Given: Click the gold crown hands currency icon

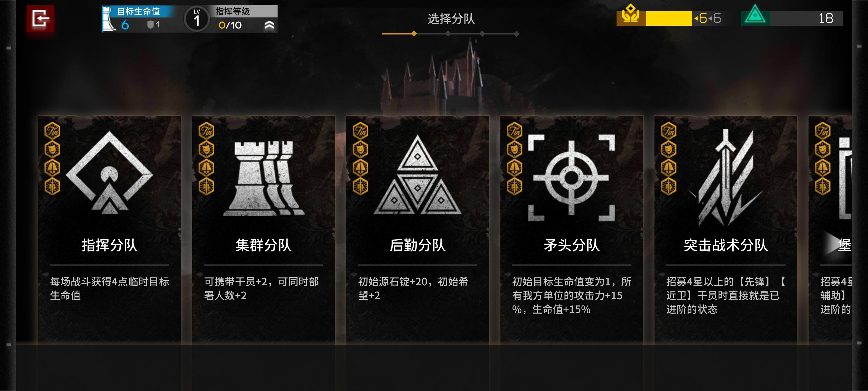Looking at the screenshot, I should point(631,15).
